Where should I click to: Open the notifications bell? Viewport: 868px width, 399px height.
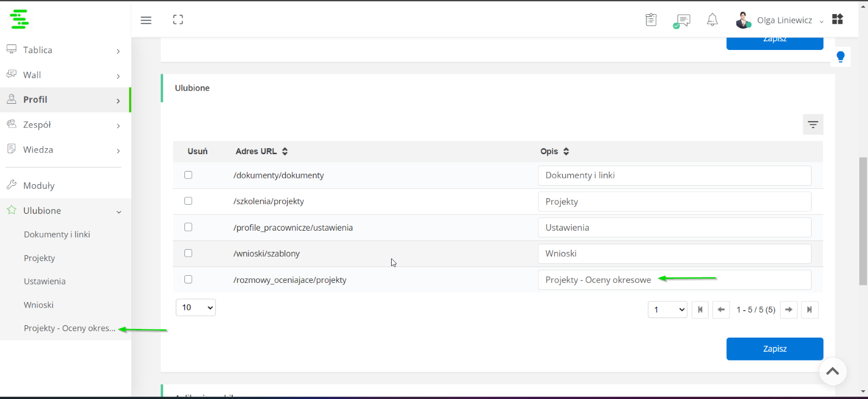click(x=712, y=20)
